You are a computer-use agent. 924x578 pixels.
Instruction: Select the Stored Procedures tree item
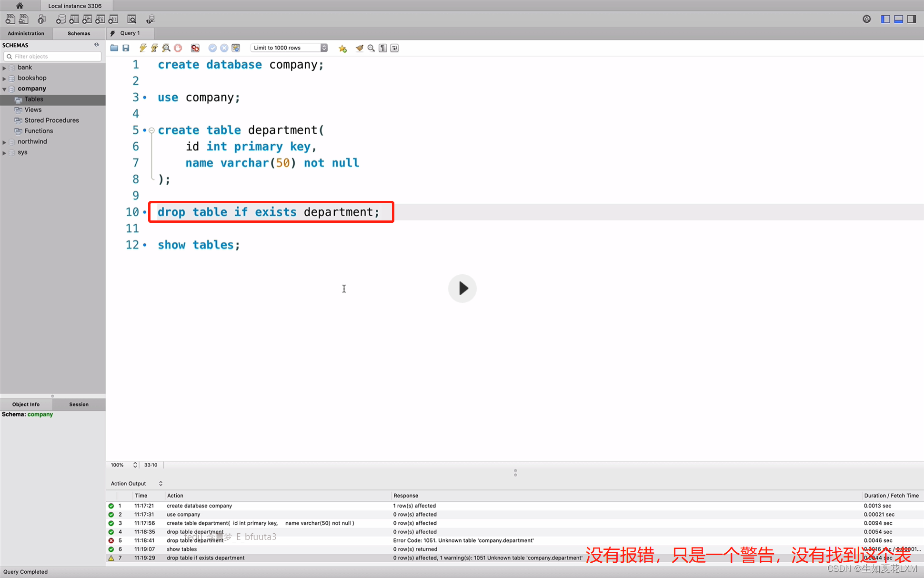point(51,120)
